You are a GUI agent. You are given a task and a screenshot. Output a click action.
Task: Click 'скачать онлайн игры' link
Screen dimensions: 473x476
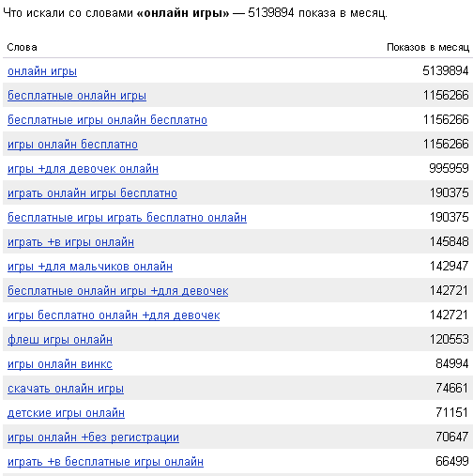tap(66, 389)
